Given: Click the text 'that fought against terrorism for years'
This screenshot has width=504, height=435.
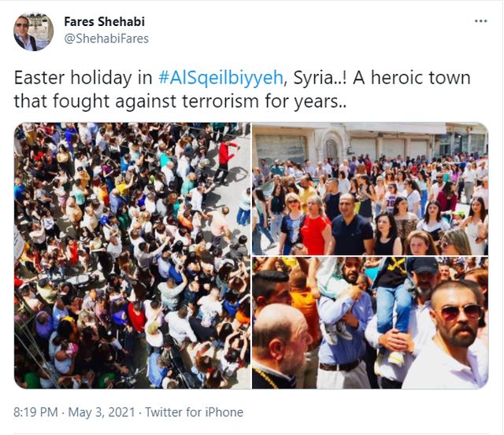Looking at the screenshot, I should coord(176,101).
